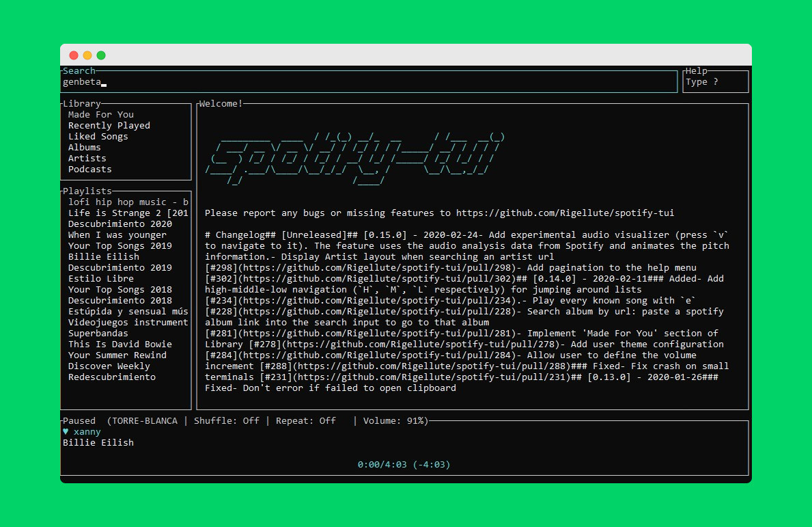Click the Billie Eilish artist name in player

coord(98,442)
